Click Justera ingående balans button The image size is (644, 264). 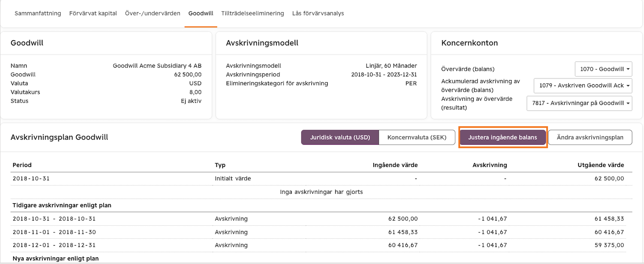point(502,137)
